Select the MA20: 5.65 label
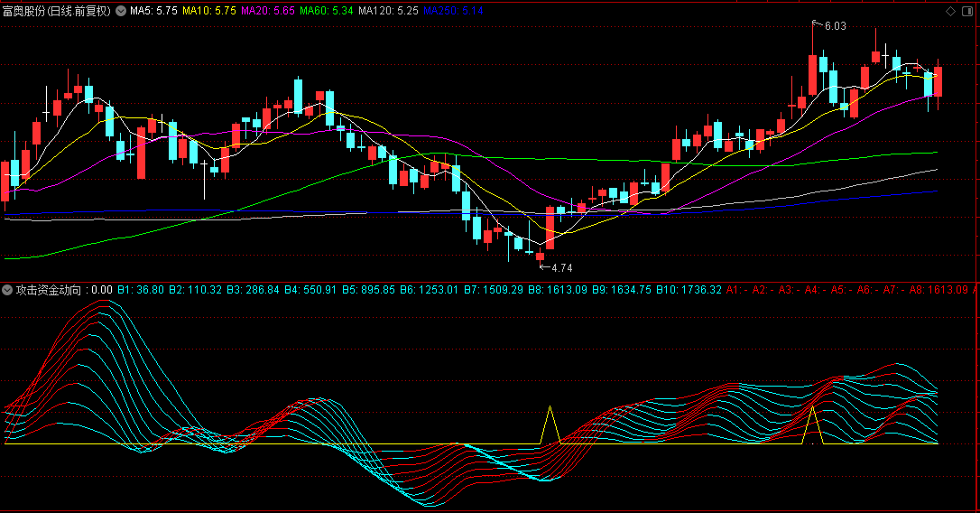The width and height of the screenshot is (980, 513). coord(267,11)
